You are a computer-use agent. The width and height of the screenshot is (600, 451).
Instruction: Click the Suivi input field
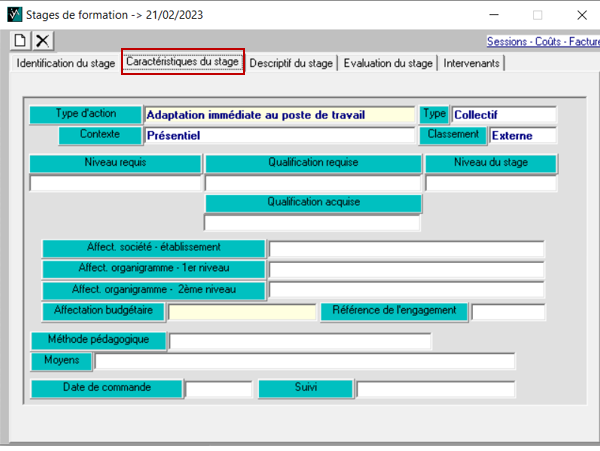click(x=436, y=388)
